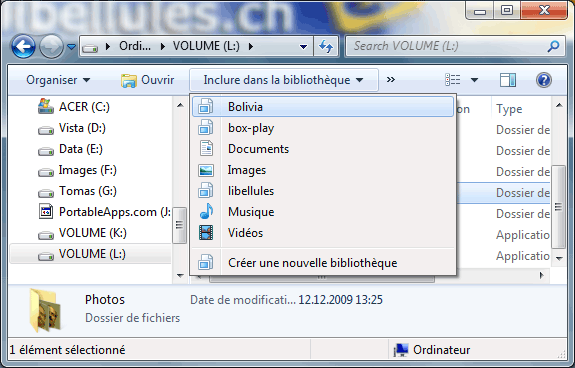Open view options dropdown arrow
The width and height of the screenshot is (575, 368).
(474, 80)
